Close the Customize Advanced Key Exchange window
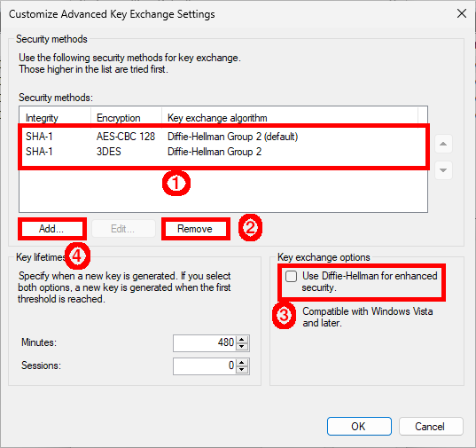This screenshot has height=448, width=476. coord(462,13)
